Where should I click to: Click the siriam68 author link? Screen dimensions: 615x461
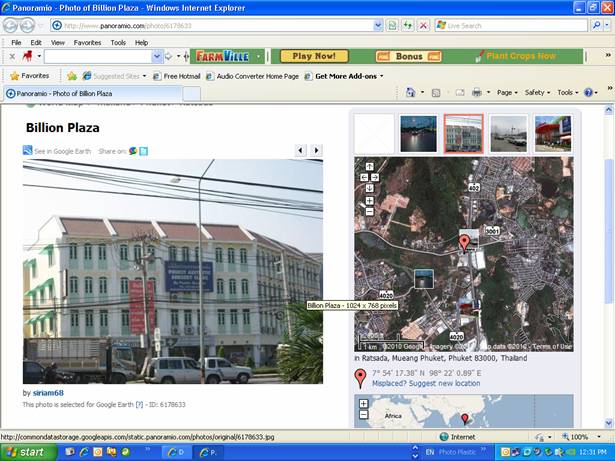coord(48,393)
